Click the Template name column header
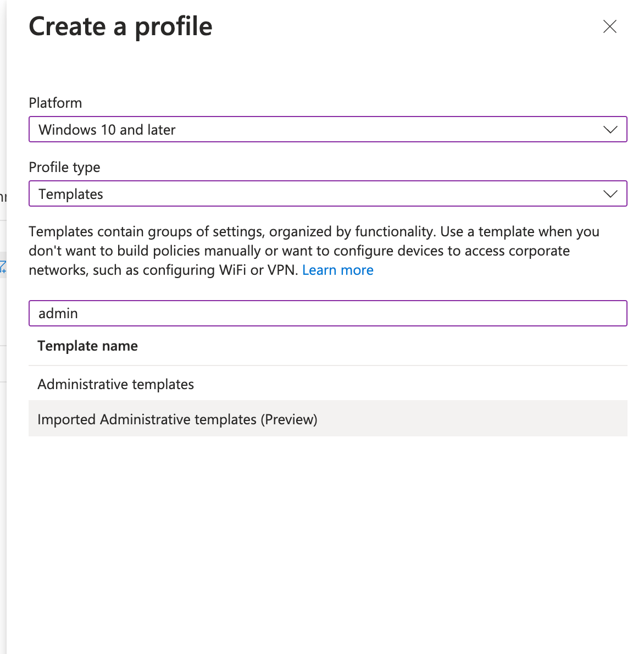This screenshot has height=654, width=644. pos(87,346)
